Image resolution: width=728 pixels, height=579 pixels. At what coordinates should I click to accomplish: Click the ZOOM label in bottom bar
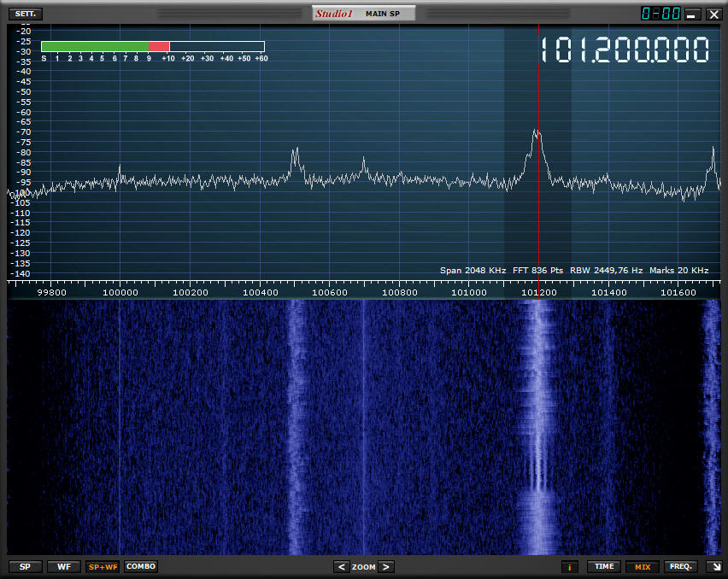[x=363, y=567]
